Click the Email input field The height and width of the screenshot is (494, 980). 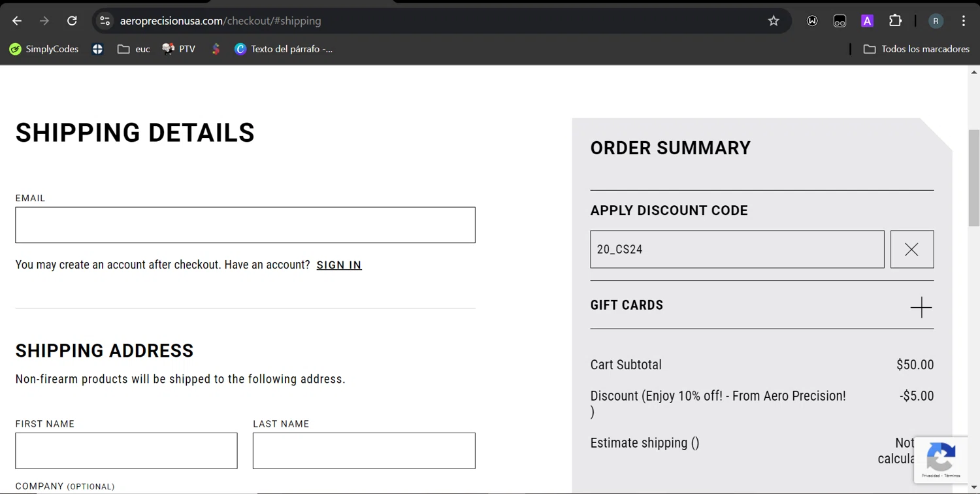pos(245,225)
